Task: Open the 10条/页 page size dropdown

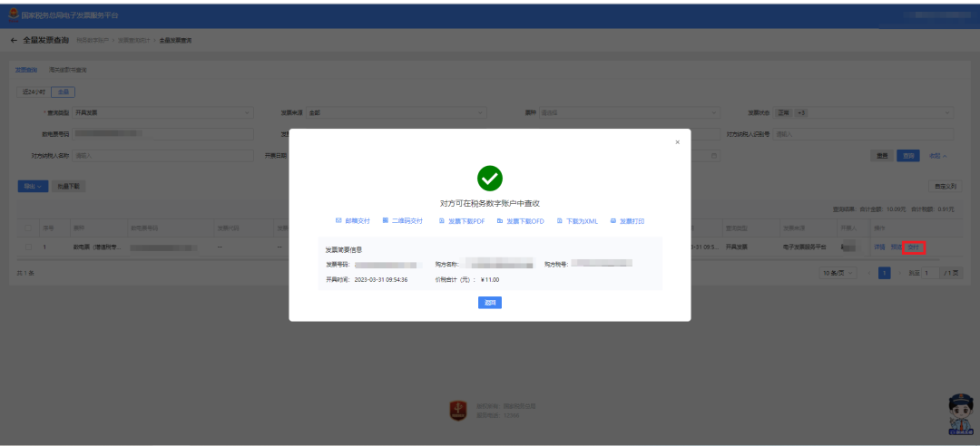Action: 838,273
